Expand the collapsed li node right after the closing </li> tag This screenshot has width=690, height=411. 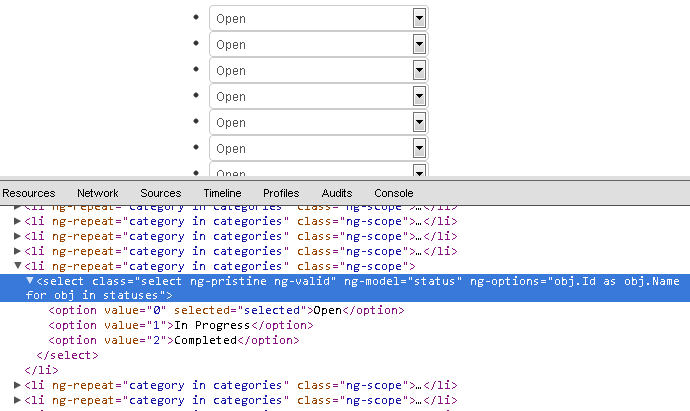18,385
